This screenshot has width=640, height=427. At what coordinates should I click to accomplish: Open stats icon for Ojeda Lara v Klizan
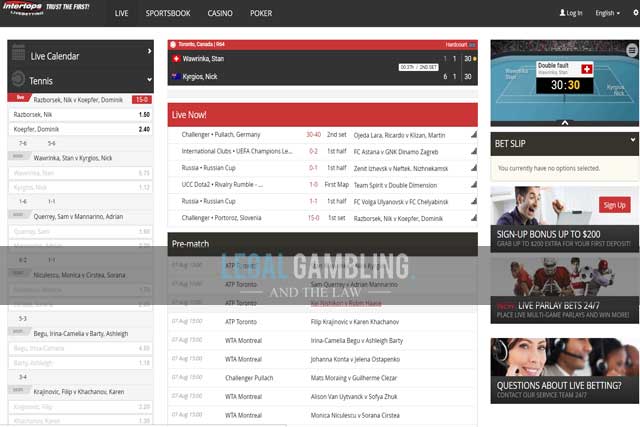point(473,134)
